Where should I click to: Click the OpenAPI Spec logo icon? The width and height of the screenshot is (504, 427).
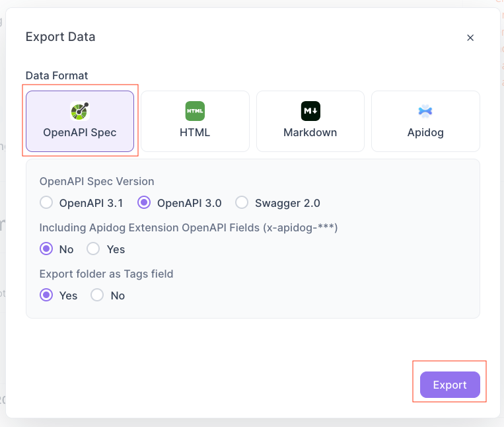(80, 111)
